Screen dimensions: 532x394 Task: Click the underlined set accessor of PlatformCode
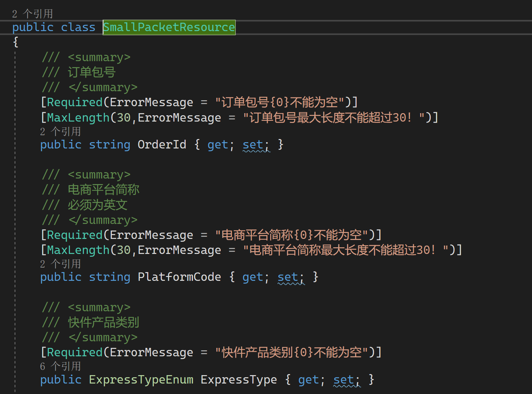point(288,277)
